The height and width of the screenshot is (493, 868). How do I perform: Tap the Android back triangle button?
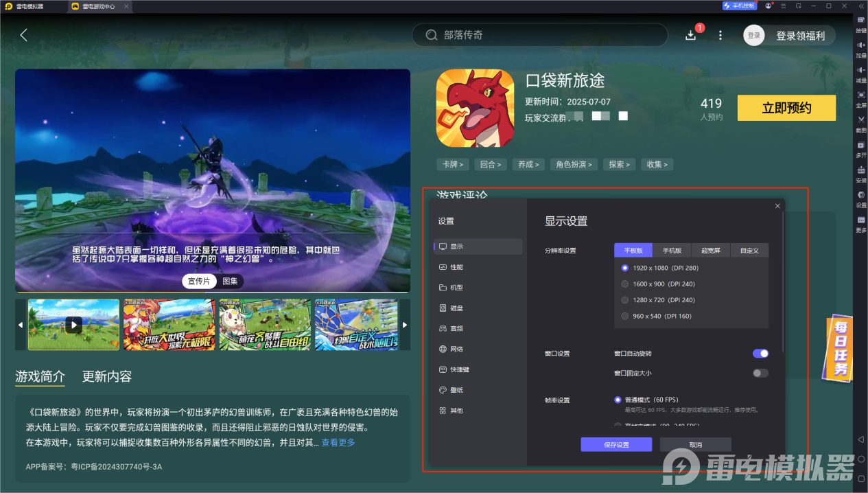tap(860, 439)
